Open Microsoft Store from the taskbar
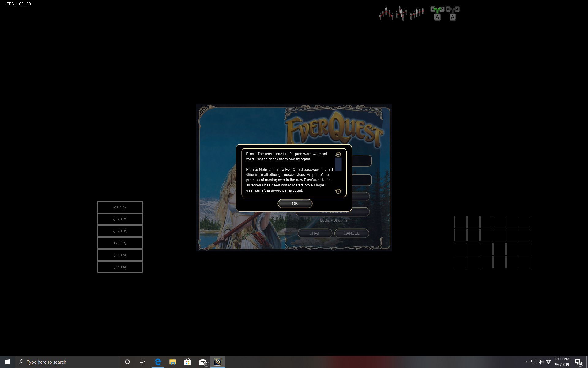This screenshot has height=368, width=588. click(187, 362)
